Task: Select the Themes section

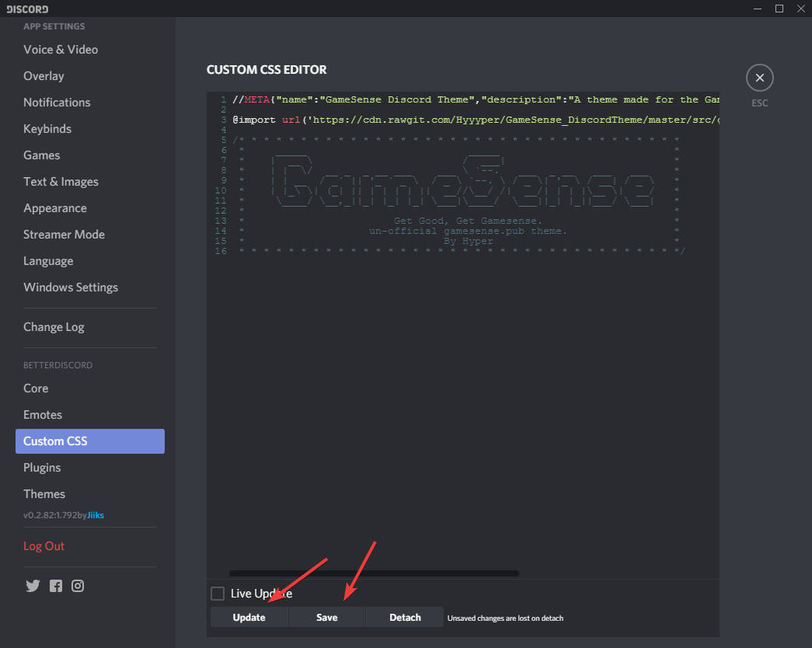Action: [44, 494]
